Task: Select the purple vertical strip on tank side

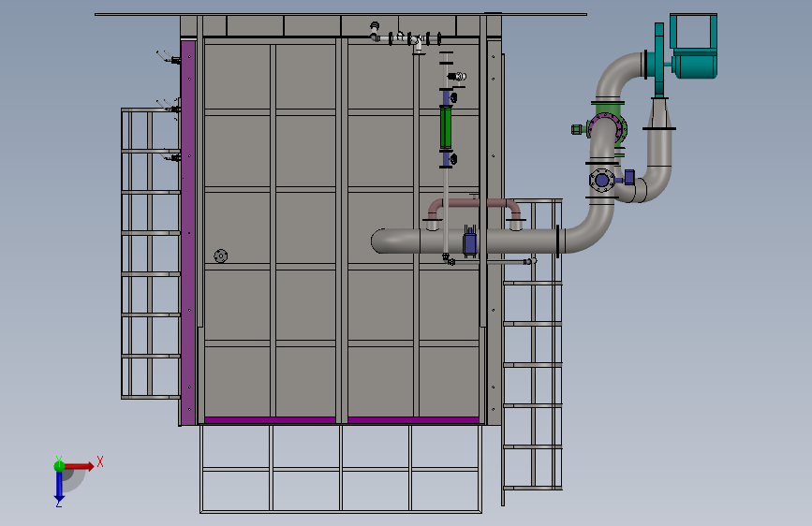Action: point(188,232)
